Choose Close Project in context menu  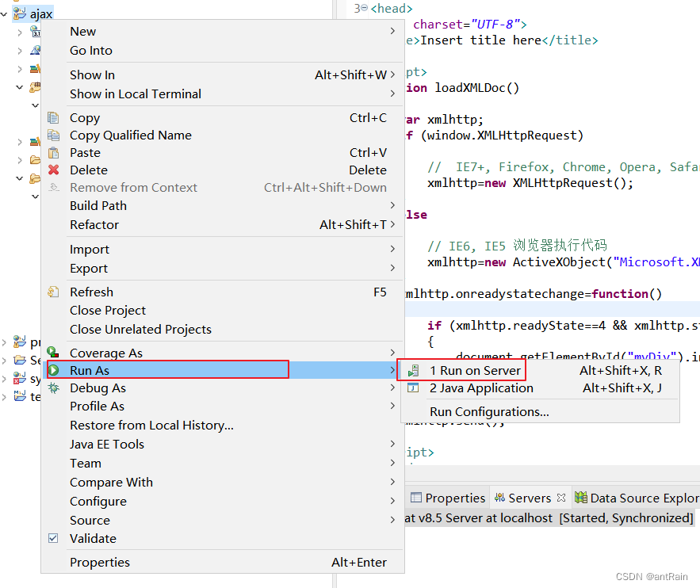(x=108, y=310)
